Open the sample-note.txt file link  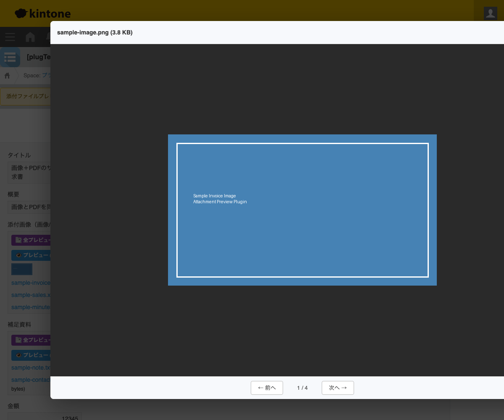tap(31, 368)
